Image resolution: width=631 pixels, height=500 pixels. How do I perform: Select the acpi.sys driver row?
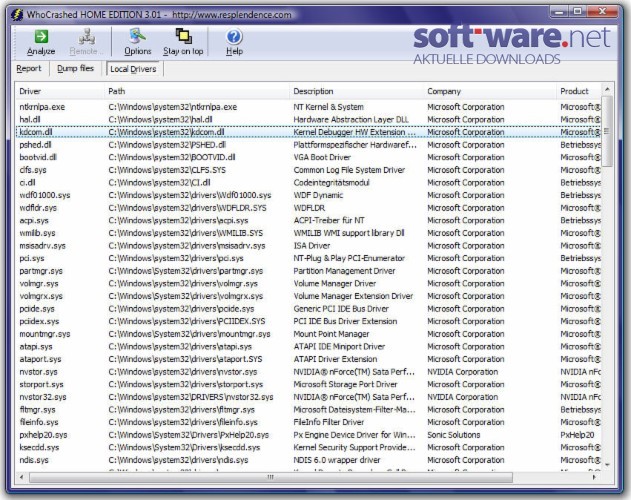click(308, 221)
